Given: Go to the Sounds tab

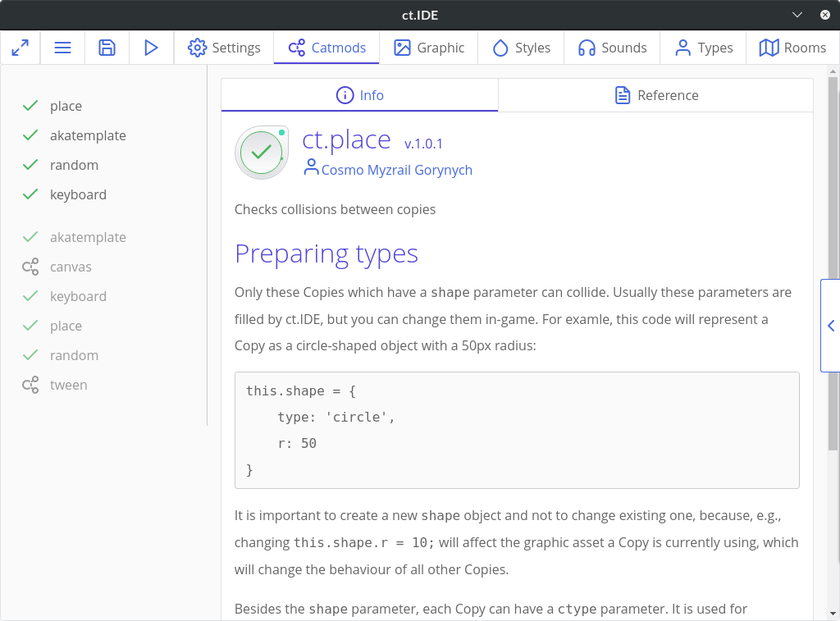Looking at the screenshot, I should point(612,48).
